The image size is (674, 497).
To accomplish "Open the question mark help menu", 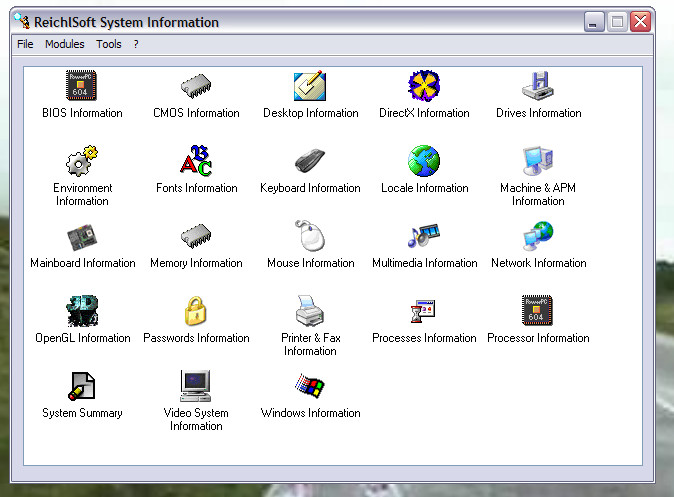I will (136, 44).
